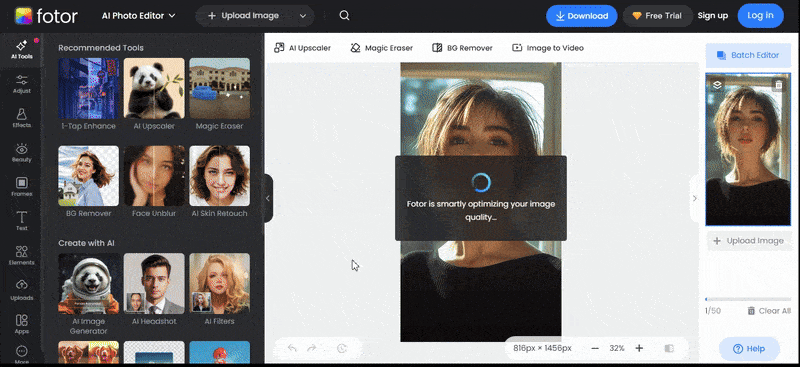Collapse the right image panel
The width and height of the screenshot is (800, 367).
click(x=694, y=199)
